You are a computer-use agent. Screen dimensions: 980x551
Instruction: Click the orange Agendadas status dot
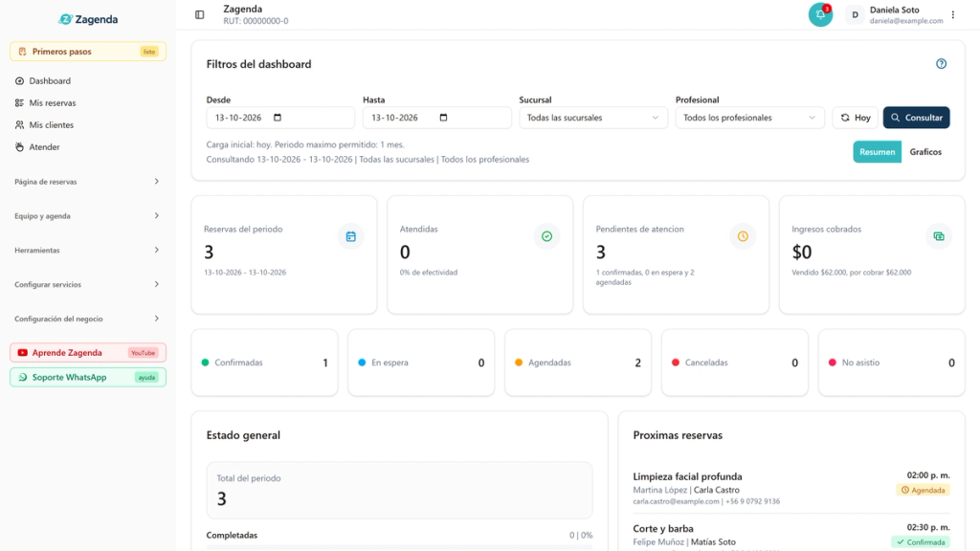[x=519, y=363]
